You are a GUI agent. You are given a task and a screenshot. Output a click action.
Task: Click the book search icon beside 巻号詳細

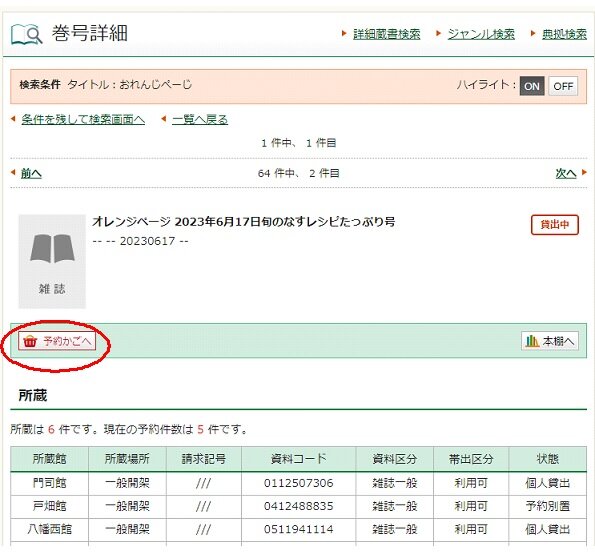pos(27,34)
